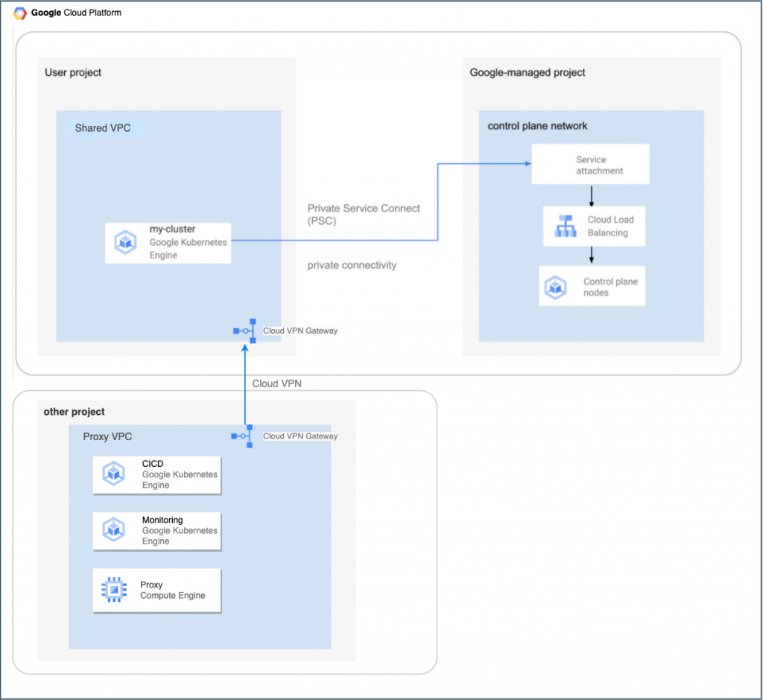The width and height of the screenshot is (763, 700).
Task: Click the Cloud Load Balancing icon
Action: click(566, 226)
